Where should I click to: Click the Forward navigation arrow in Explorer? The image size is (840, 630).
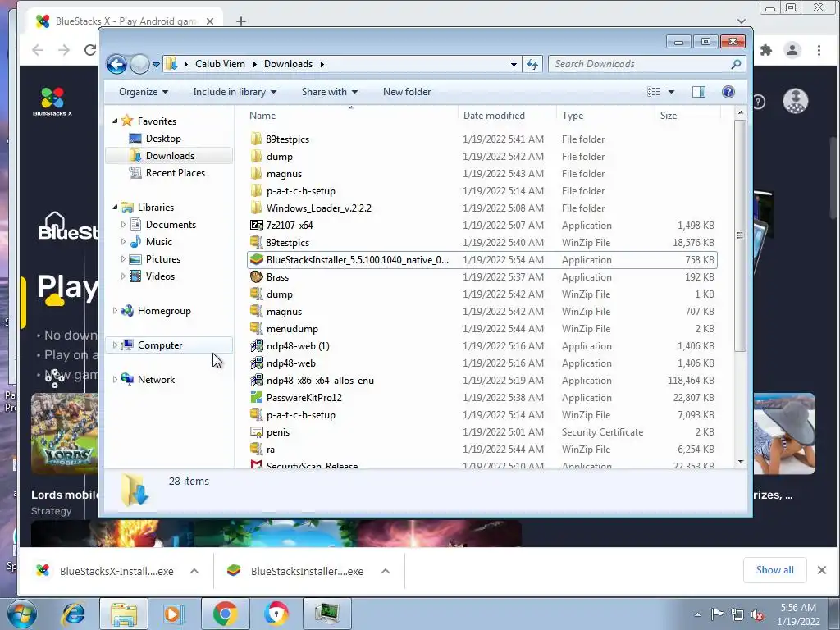pyautogui.click(x=139, y=64)
